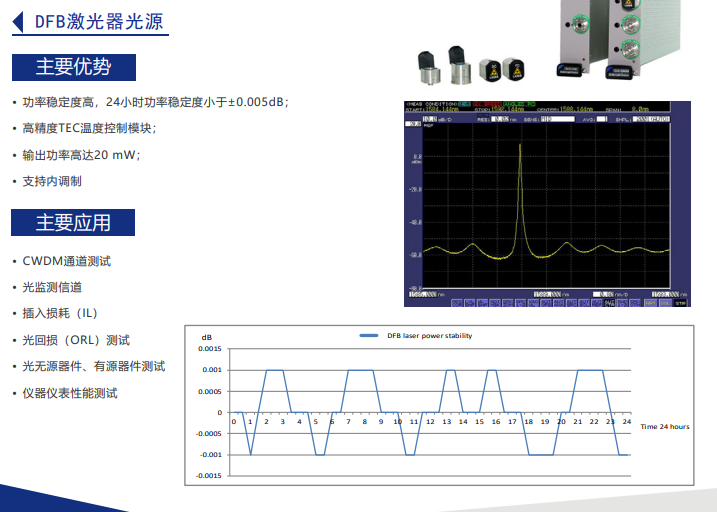Click the Time 24 hours axis label

point(665,427)
